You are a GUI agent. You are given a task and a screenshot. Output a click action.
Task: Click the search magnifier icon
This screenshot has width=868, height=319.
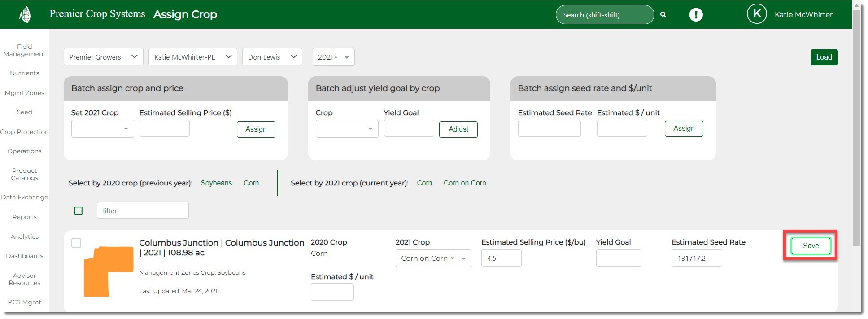(663, 15)
